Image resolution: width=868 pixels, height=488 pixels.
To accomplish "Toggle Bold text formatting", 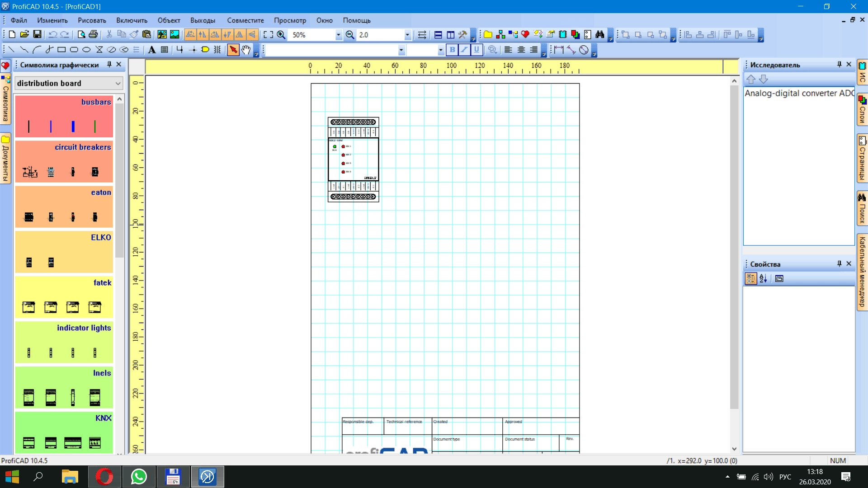I will (x=452, y=50).
